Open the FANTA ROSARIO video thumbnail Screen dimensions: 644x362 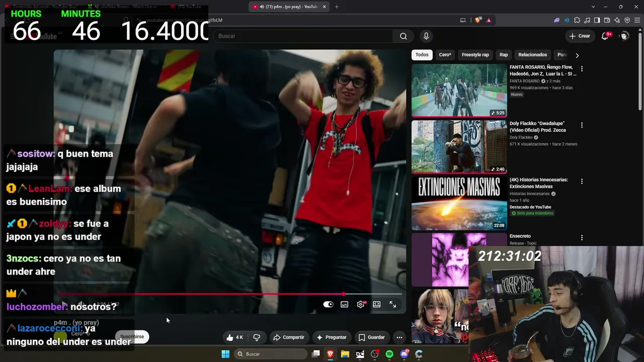click(459, 90)
